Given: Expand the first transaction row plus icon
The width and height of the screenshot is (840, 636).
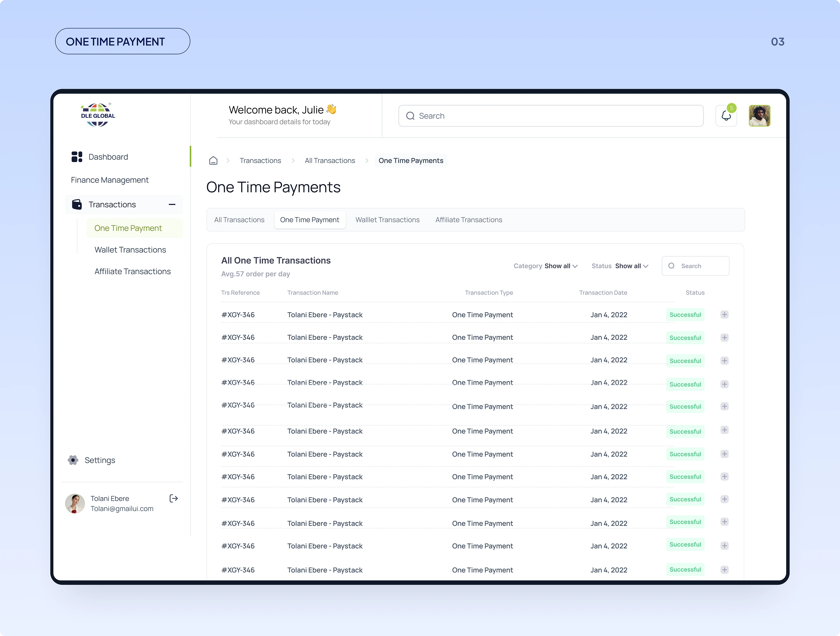Looking at the screenshot, I should coord(724,314).
